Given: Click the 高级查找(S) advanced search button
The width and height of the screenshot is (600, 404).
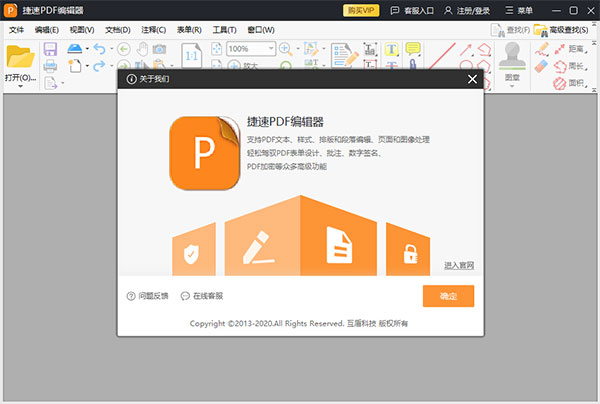Looking at the screenshot, I should click(561, 30).
